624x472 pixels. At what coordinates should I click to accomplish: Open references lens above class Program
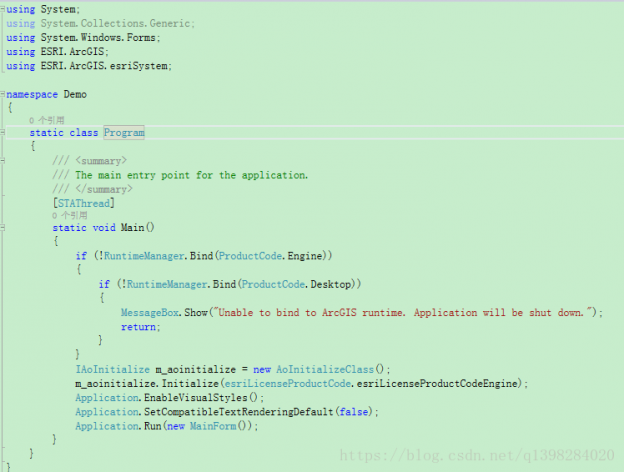point(47,120)
